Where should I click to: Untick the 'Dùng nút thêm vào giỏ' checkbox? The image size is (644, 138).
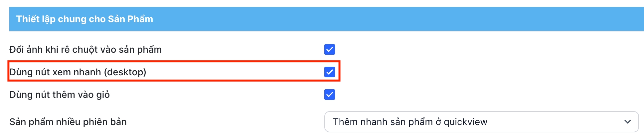[329, 95]
